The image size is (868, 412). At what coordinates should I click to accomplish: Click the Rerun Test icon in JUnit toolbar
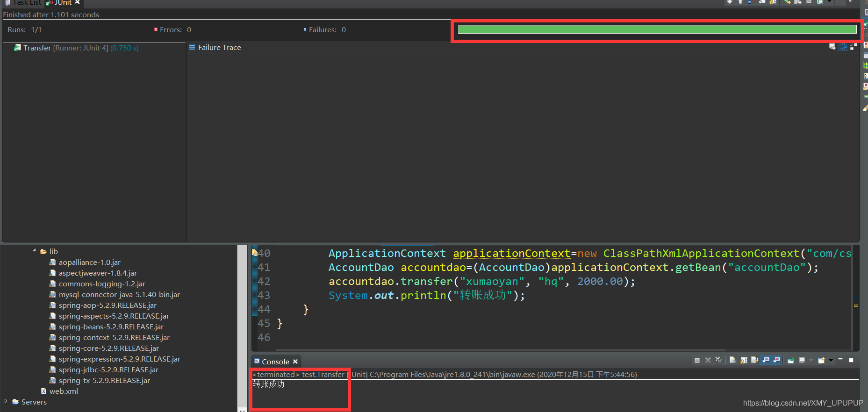[x=787, y=2]
